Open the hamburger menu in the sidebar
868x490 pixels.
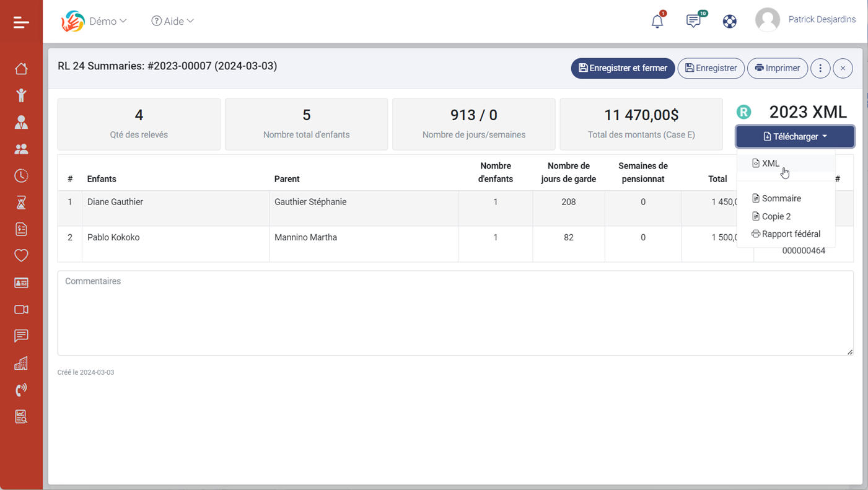point(21,22)
